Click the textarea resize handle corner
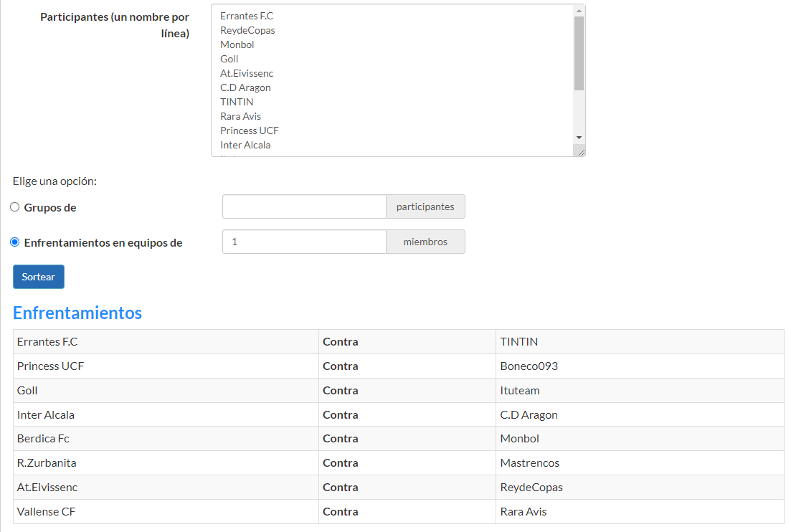Screen dimensions: 791x532 (581, 151)
